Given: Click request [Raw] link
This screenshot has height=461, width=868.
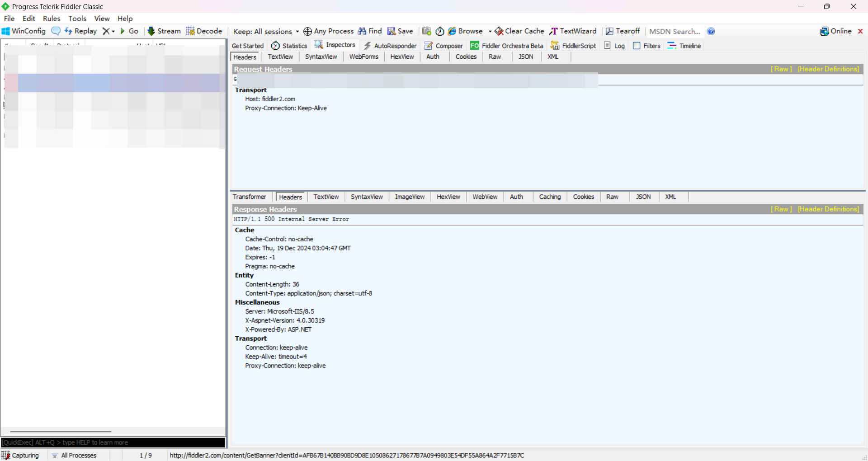Looking at the screenshot, I should 781,69.
